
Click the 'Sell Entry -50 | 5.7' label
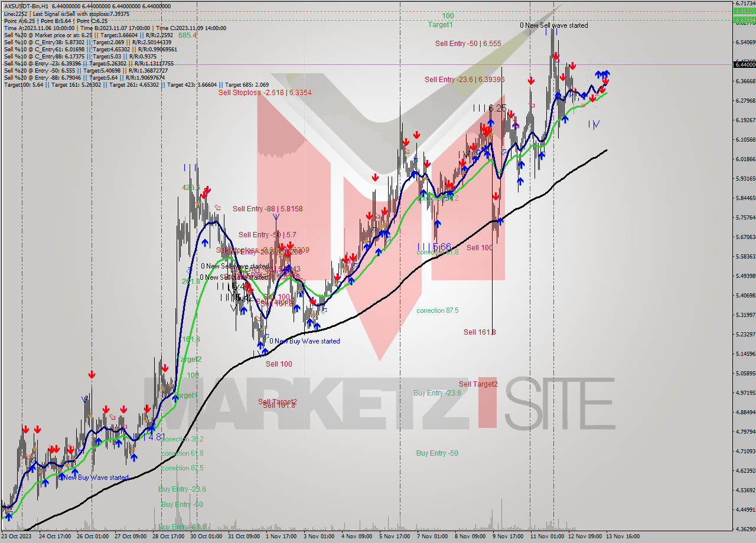coord(268,235)
